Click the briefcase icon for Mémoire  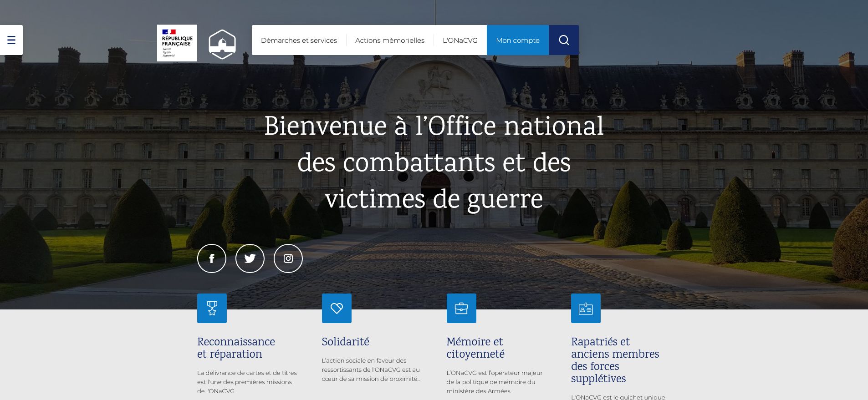pyautogui.click(x=461, y=308)
